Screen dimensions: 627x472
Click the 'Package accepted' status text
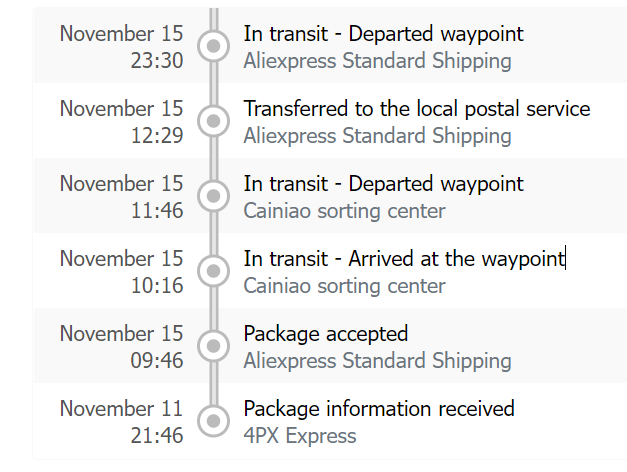tap(326, 334)
